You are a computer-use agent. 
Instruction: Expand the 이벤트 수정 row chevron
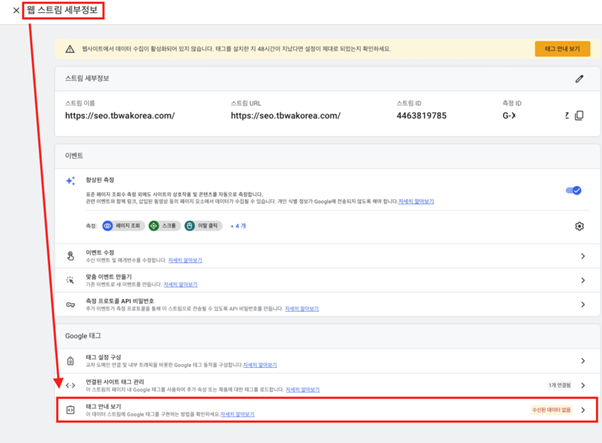click(x=583, y=256)
